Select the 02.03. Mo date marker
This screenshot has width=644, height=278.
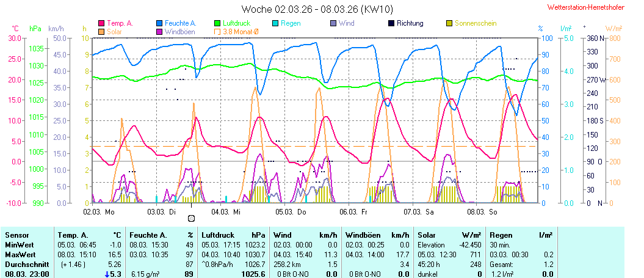99,211
